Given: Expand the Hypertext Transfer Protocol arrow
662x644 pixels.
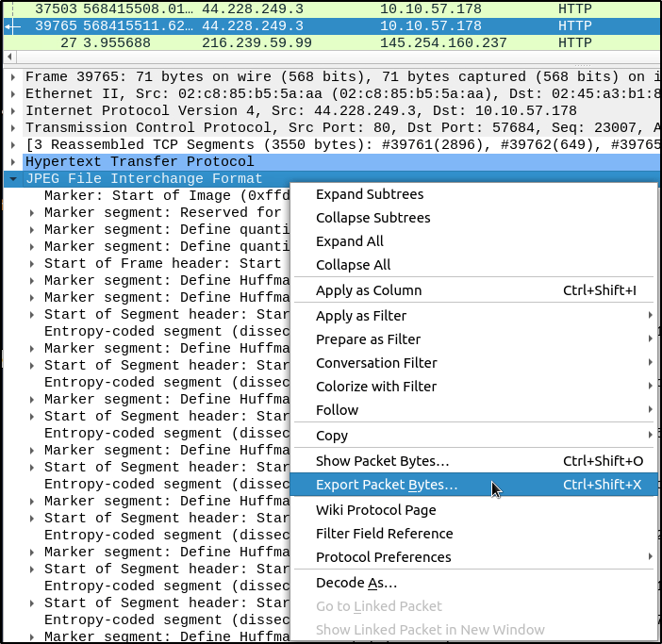Looking at the screenshot, I should [13, 162].
